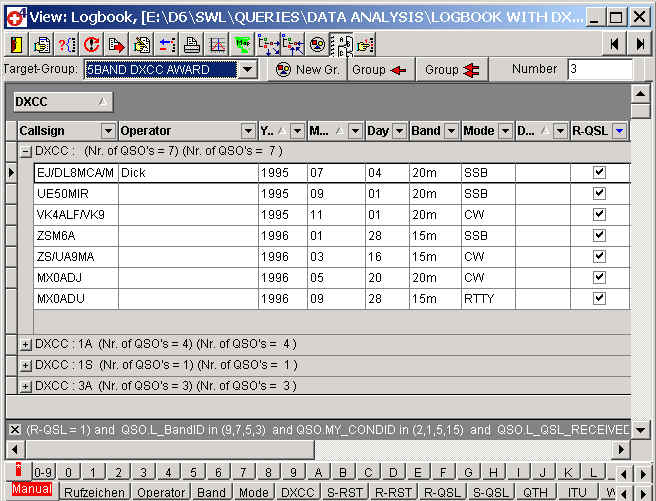Toggle R-QSL checkbox for ZSM6A row
The width and height of the screenshot is (656, 501).
point(599,235)
